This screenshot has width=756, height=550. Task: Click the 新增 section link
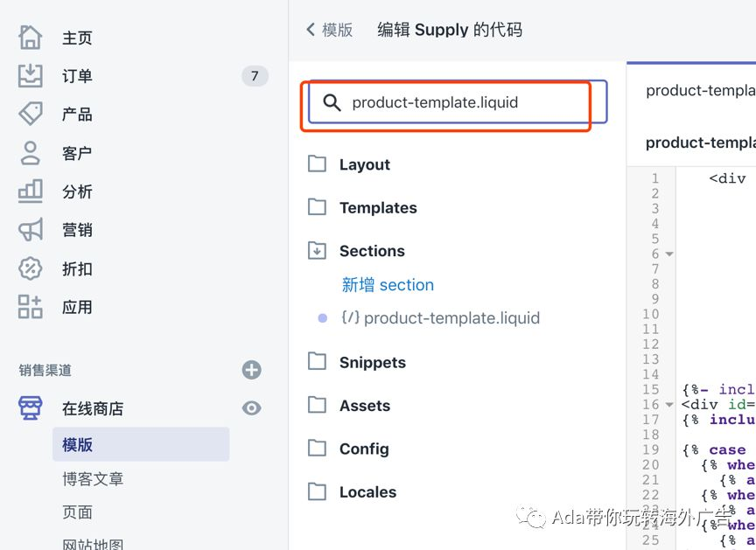pyautogui.click(x=388, y=285)
